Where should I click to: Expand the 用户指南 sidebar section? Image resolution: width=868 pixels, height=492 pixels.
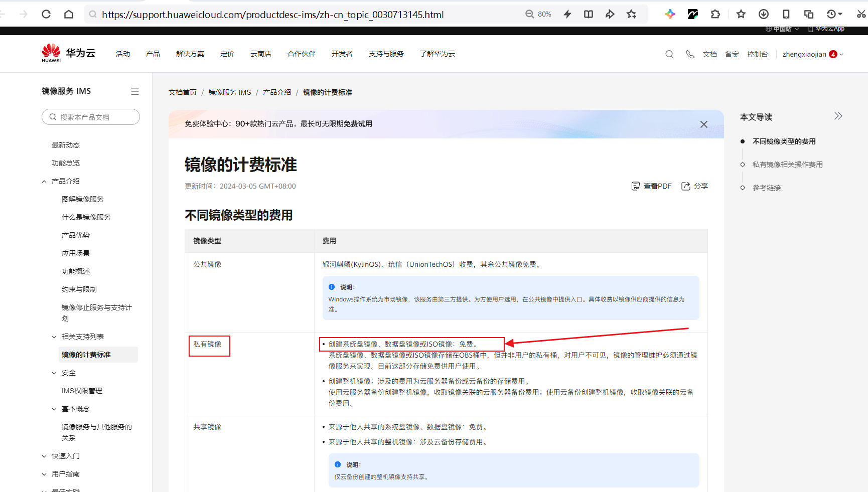point(44,474)
